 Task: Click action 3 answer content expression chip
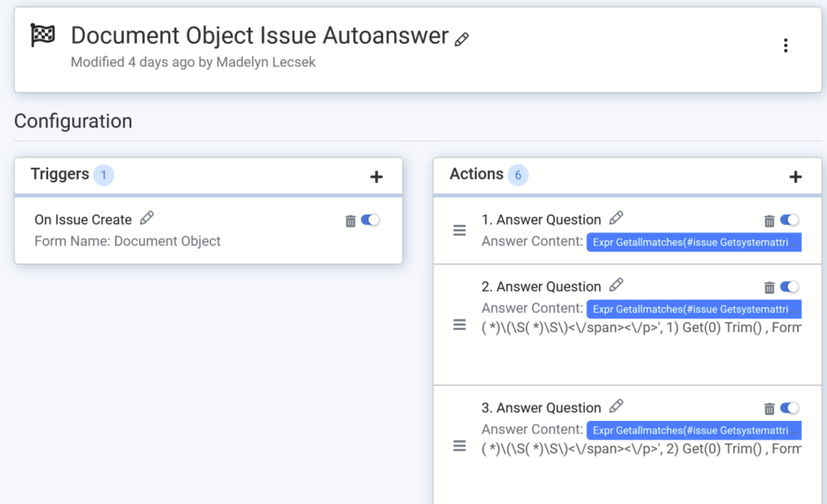(694, 430)
